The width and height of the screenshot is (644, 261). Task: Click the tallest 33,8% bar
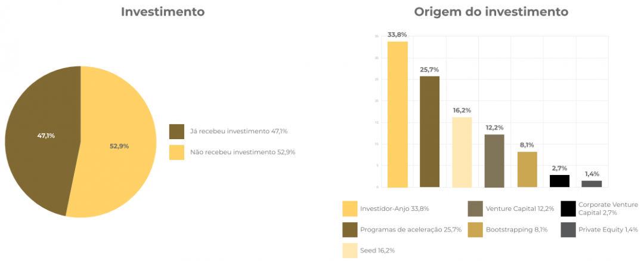(x=398, y=115)
